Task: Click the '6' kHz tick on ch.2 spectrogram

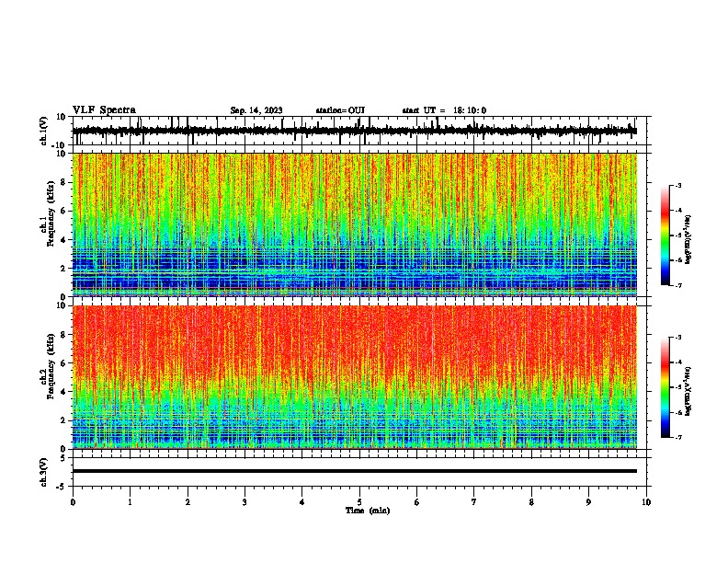Action: 63,363
